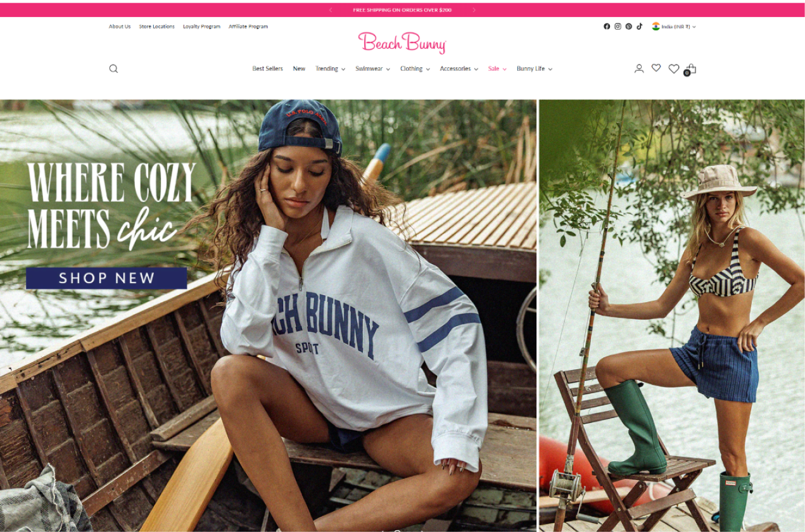805x532 pixels.
Task: Open the Store Locations link
Action: (157, 27)
